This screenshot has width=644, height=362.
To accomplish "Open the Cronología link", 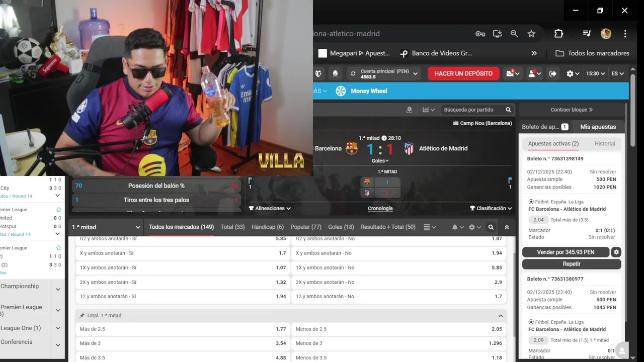I will coord(380,208).
